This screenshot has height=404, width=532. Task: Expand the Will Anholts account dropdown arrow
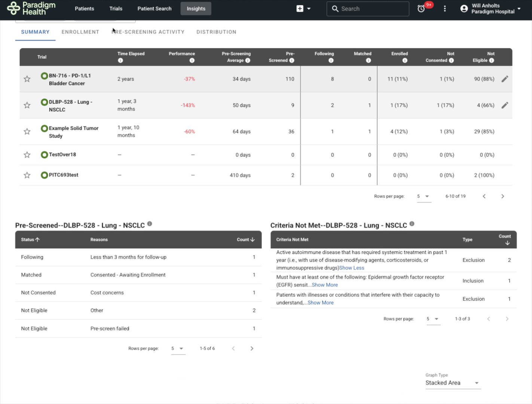(x=519, y=9)
